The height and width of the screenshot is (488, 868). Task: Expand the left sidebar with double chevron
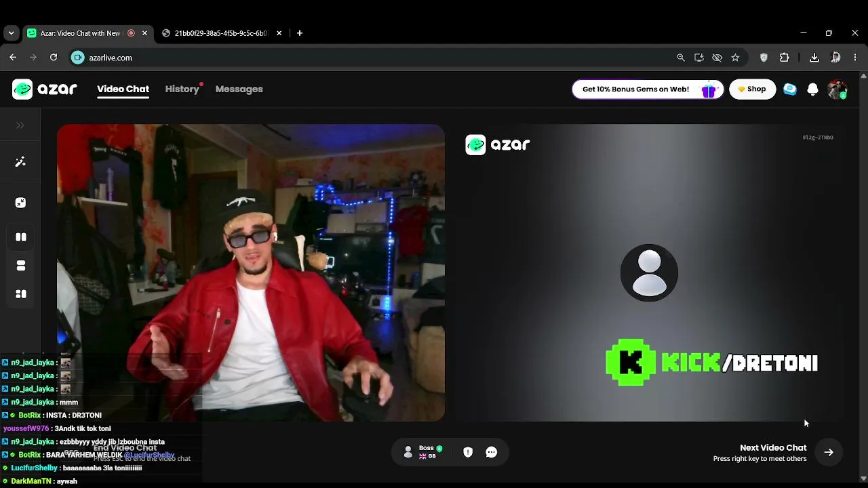coord(20,125)
